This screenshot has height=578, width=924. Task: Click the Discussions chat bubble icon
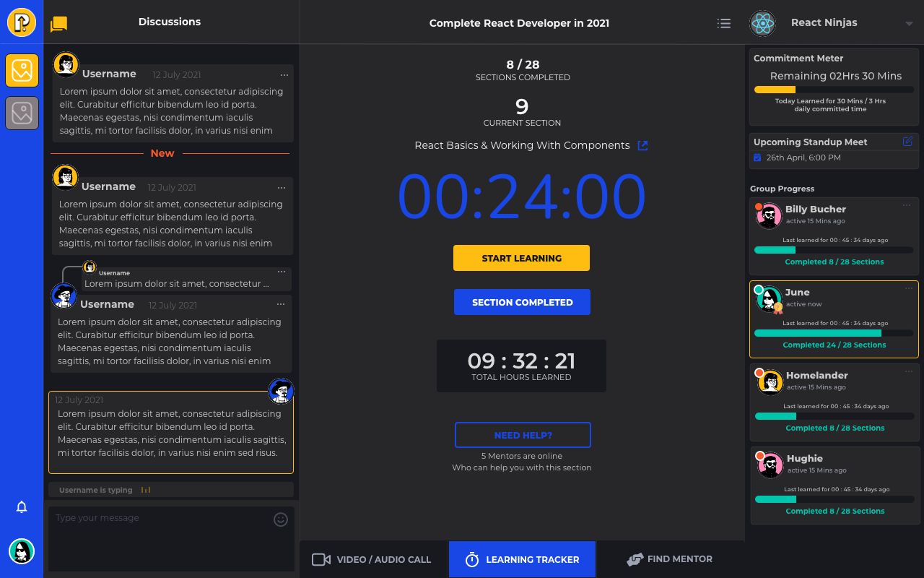[58, 25]
